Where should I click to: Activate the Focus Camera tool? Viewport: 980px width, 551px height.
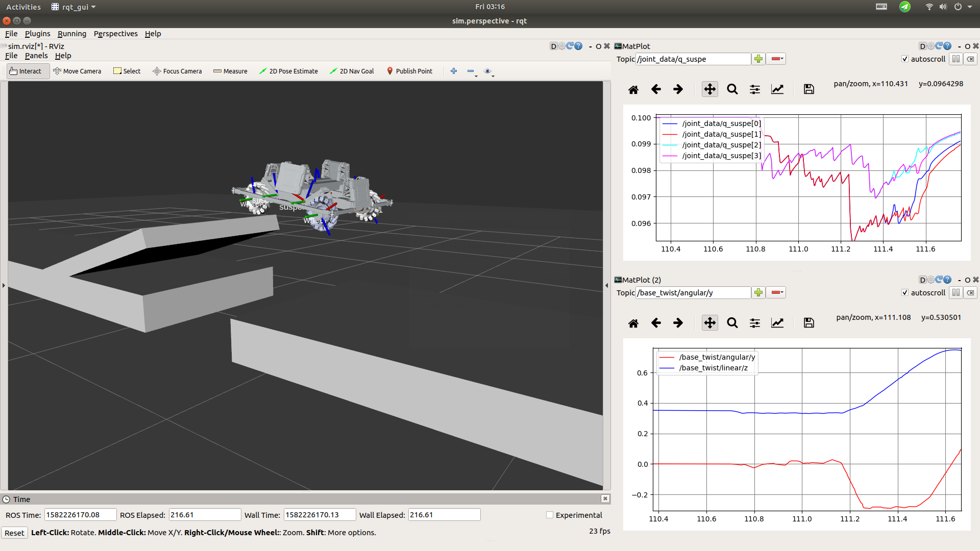pyautogui.click(x=177, y=71)
